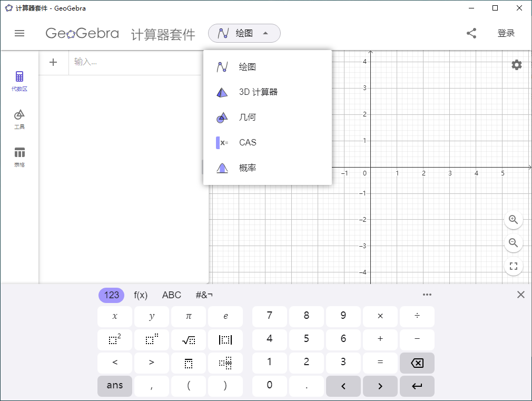Open the 工具 tools panel
Viewport: 532px width, 401px height.
(19, 117)
